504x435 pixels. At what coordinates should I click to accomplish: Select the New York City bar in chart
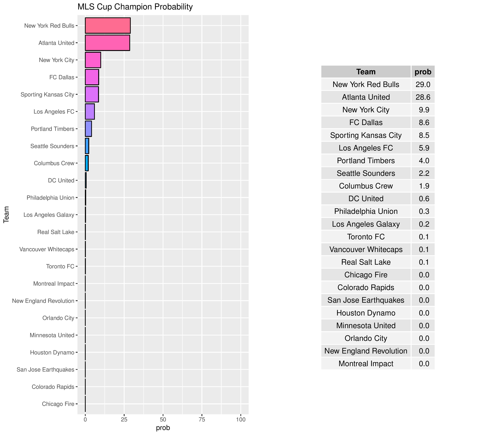(x=93, y=60)
